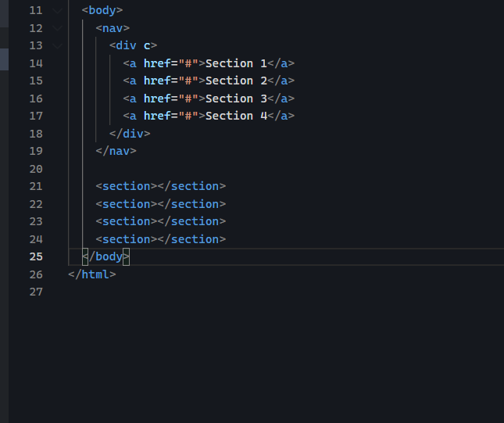The height and width of the screenshot is (423, 504).
Task: Click the "#" string value on line 17
Action: point(188,116)
